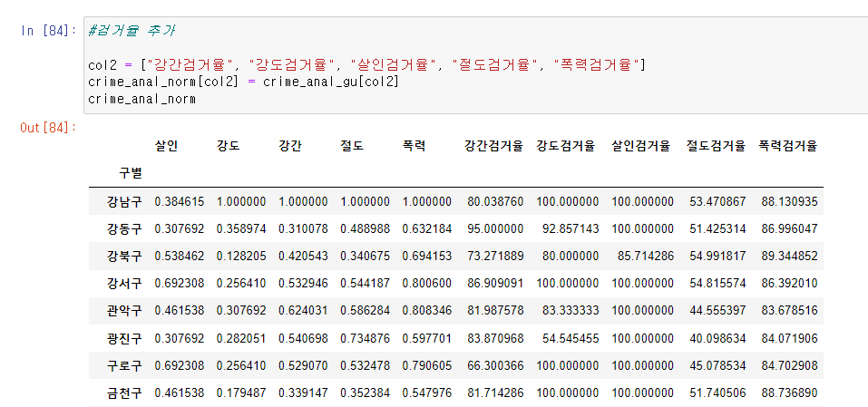Click the 구별 index header

[x=130, y=173]
